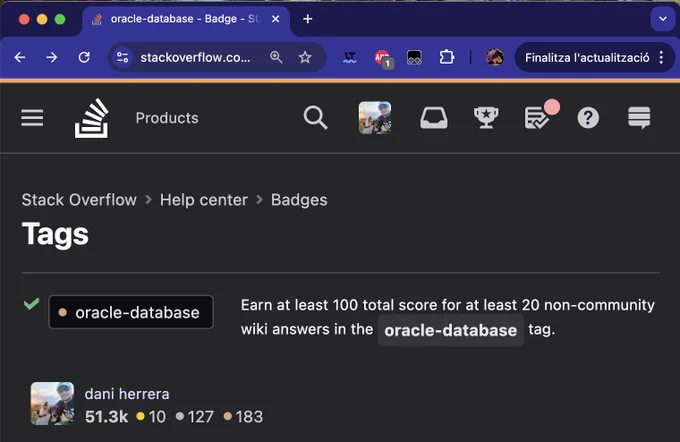
Task: Click dani herrera's avatar thumbnail
Action: pyautogui.click(x=52, y=403)
